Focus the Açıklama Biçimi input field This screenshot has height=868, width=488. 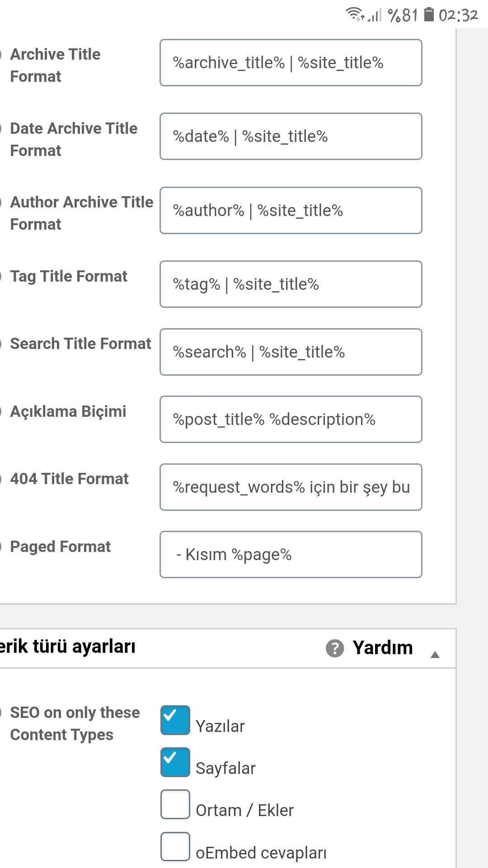tap(291, 420)
